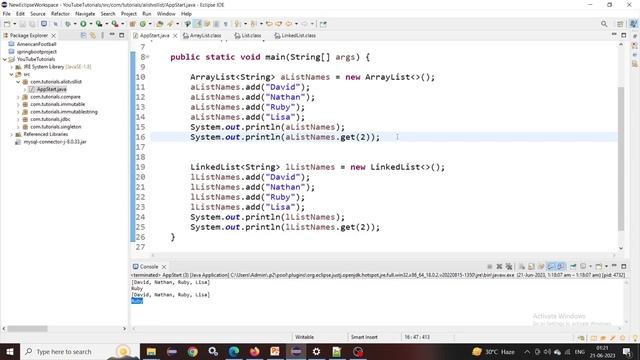Click the Open Type toolbar icon

coord(160,24)
